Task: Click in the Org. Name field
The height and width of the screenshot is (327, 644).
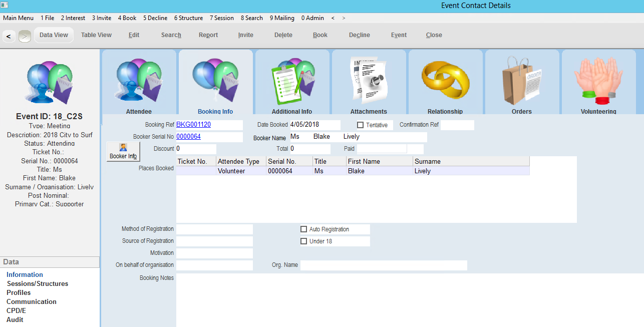Action: 383,265
